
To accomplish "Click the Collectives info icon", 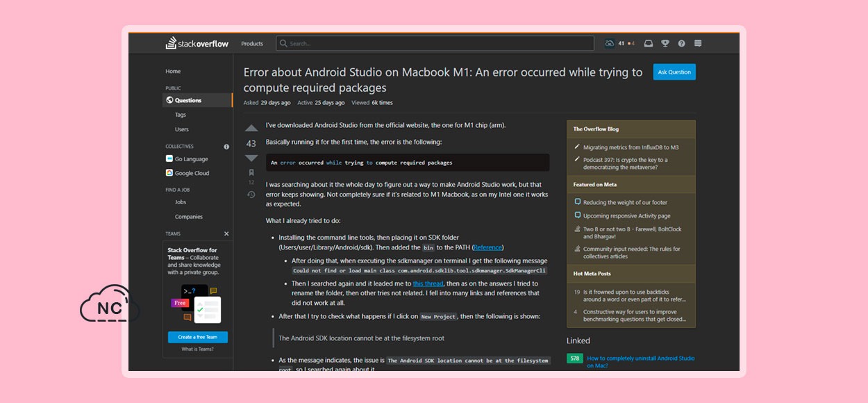I will point(226,147).
